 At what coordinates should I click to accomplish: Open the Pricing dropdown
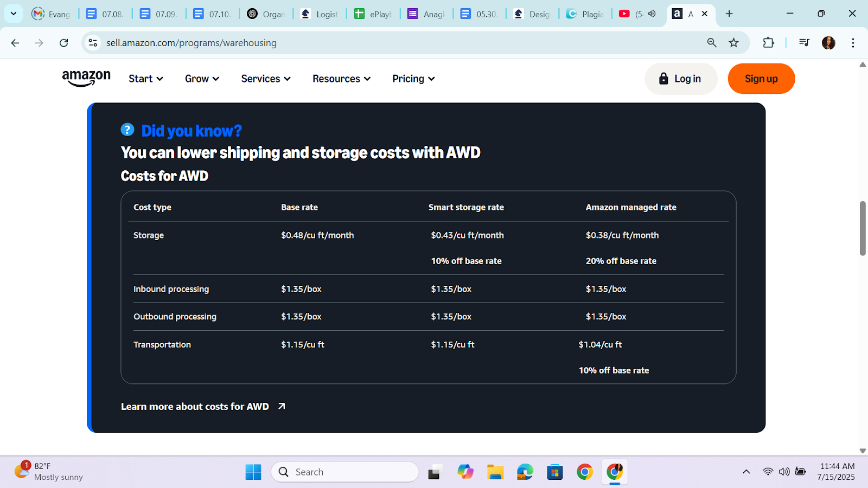click(x=414, y=79)
